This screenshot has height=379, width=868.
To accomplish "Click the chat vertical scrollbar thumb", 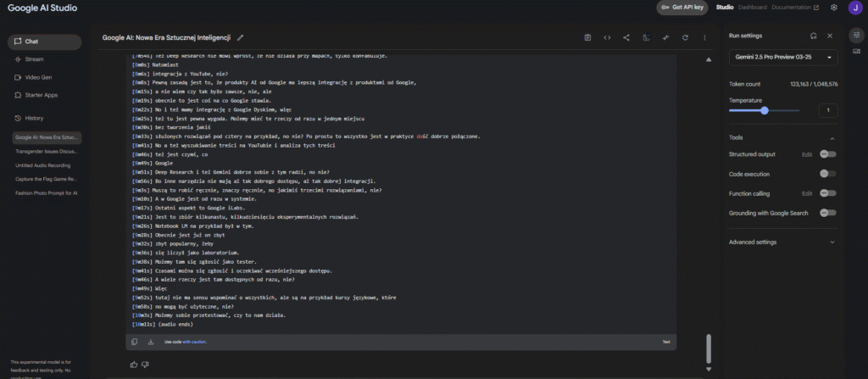I will click(709, 348).
